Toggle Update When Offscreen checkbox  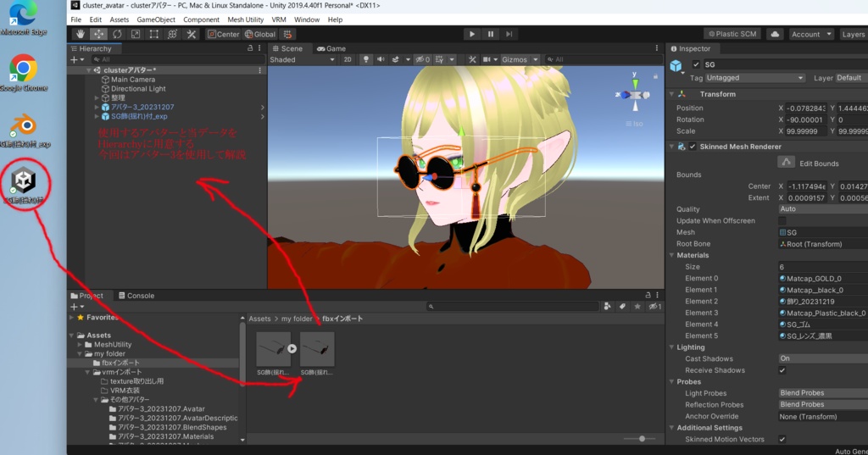tap(782, 221)
